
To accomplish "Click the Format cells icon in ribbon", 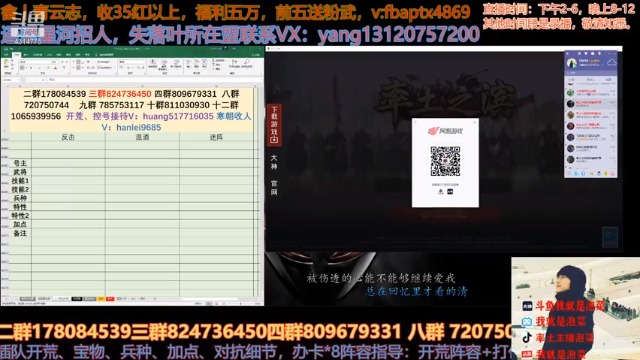I will coord(204,63).
